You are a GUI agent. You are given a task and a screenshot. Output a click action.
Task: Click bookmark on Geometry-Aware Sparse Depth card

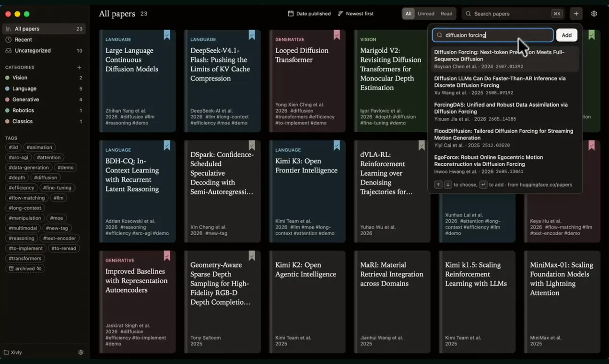click(x=252, y=256)
